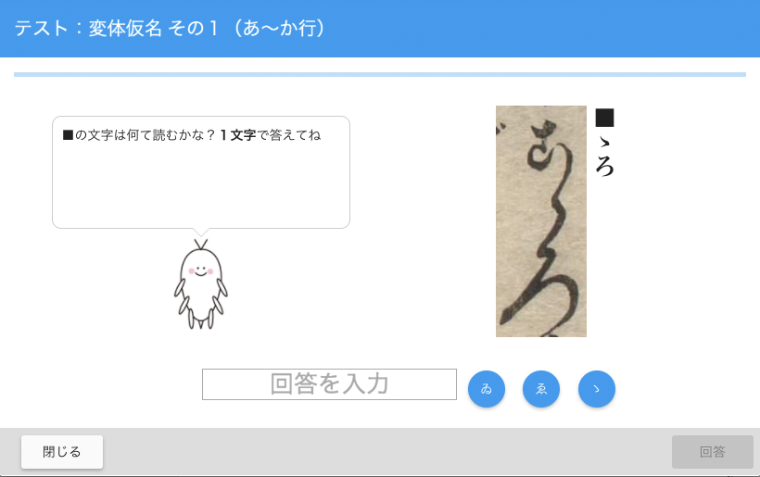Insert the ゑ character using its round button

coord(541,389)
